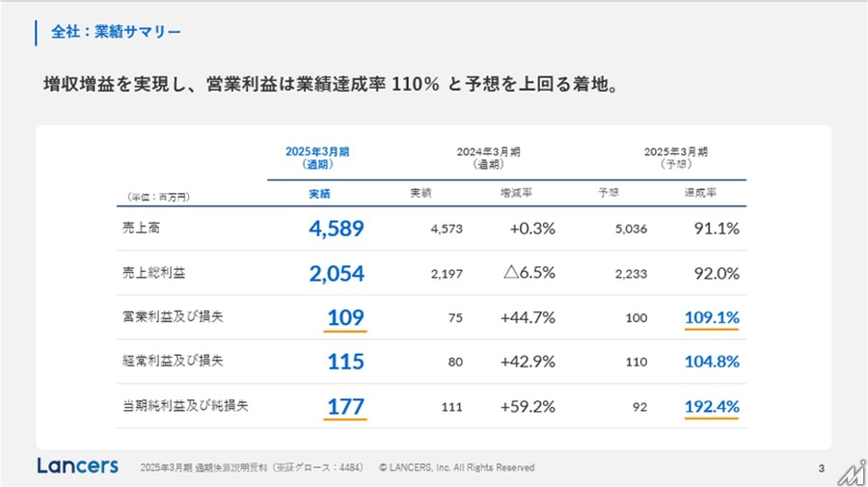
Task: Click the value 2,054
Action: [337, 273]
